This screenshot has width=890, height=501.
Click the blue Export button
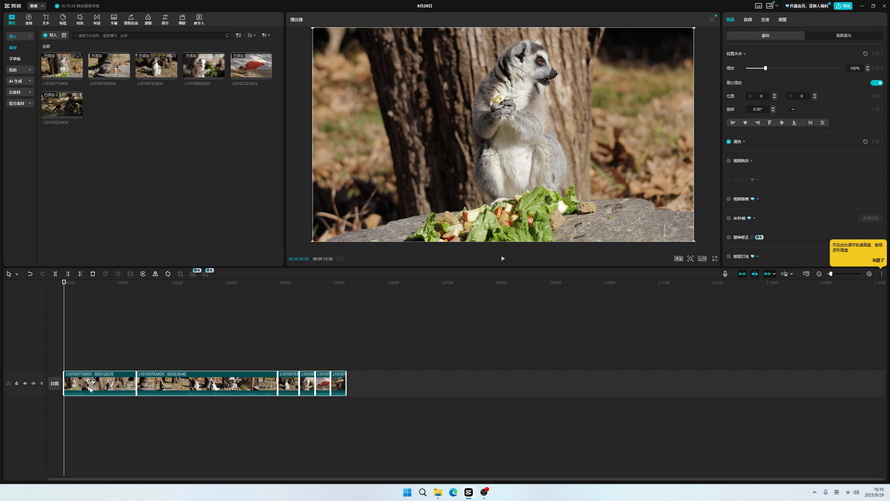pos(843,6)
